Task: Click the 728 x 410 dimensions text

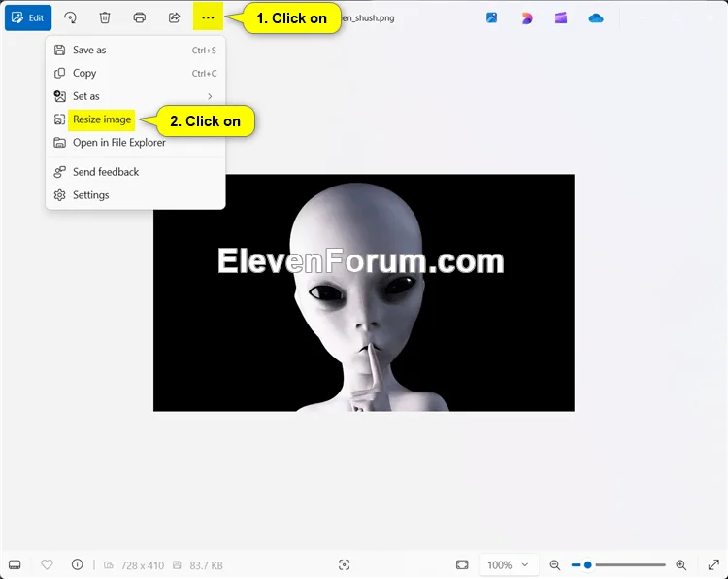Action: coord(142,565)
